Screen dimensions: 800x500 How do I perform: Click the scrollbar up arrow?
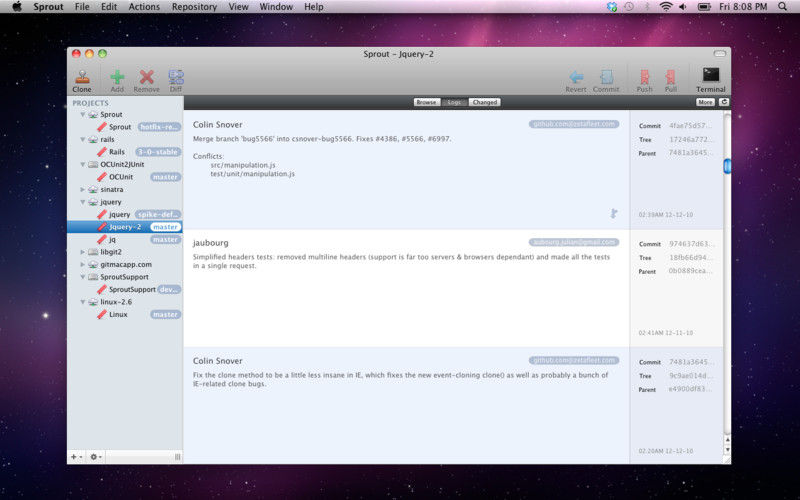tap(727, 439)
